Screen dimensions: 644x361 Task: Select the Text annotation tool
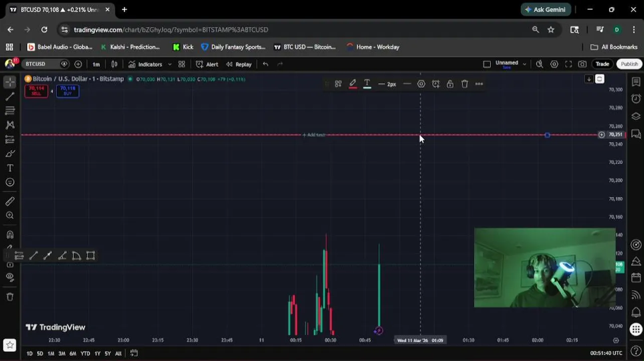pos(10,168)
